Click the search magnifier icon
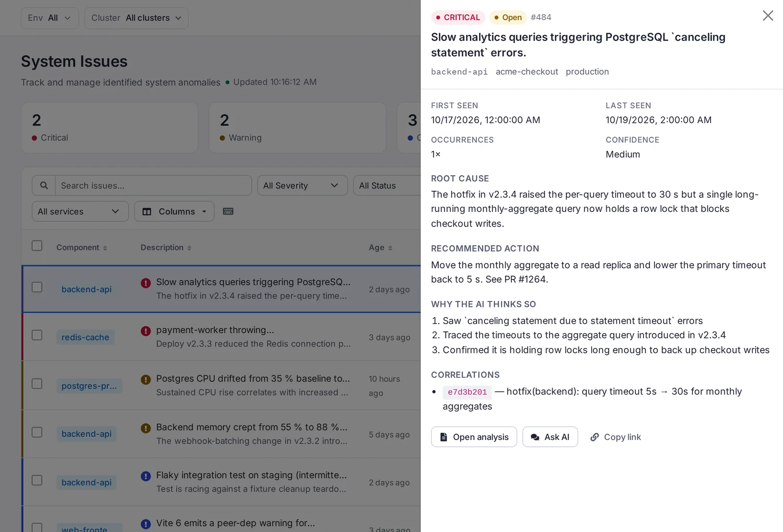 tap(44, 185)
